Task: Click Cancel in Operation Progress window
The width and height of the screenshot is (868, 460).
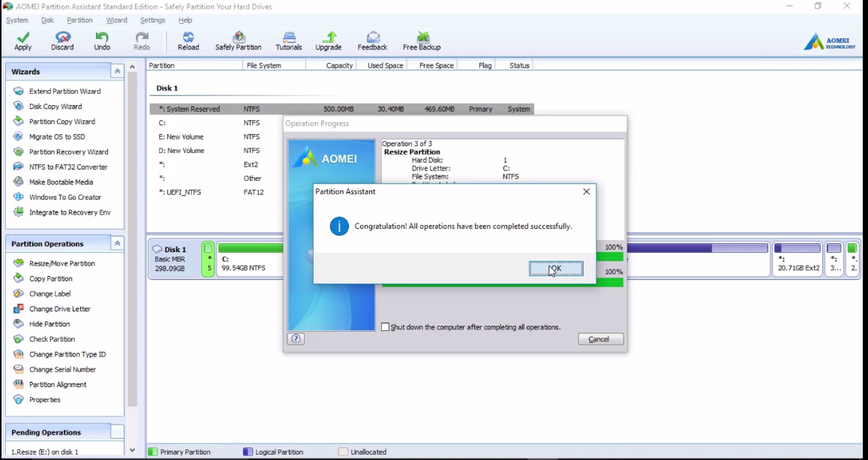Action: pyautogui.click(x=601, y=338)
